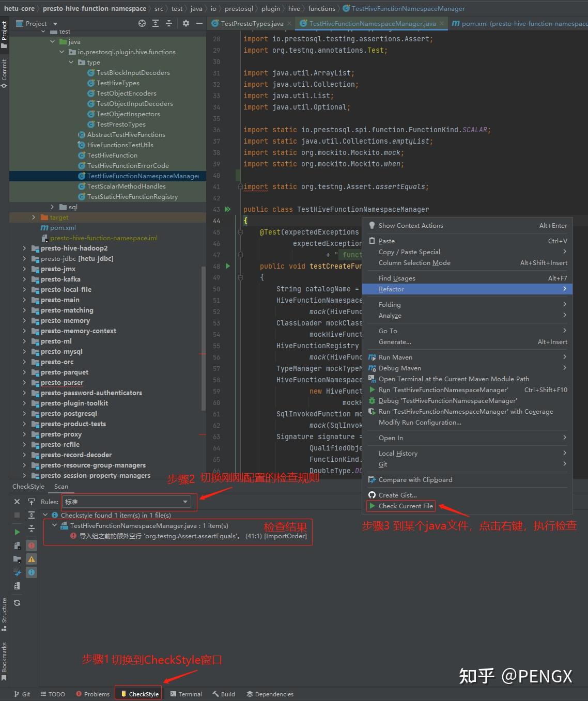
Task: Open the Build tool window
Action: 224,694
